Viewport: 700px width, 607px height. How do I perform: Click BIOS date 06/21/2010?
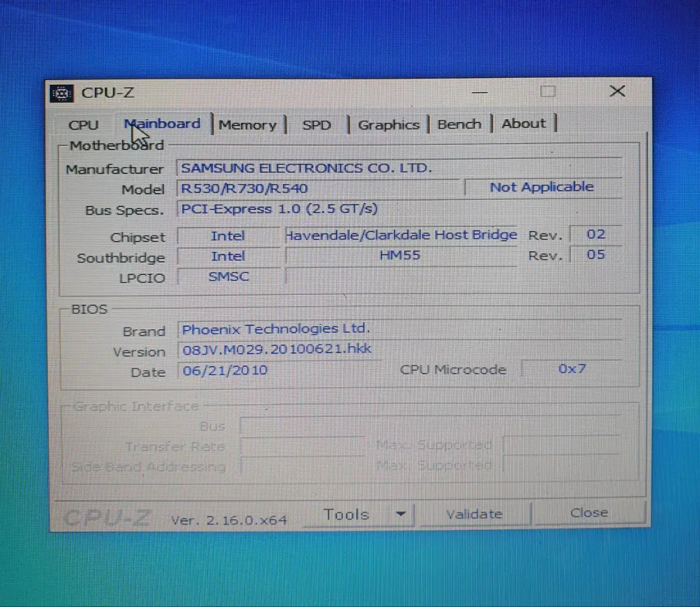(x=279, y=371)
